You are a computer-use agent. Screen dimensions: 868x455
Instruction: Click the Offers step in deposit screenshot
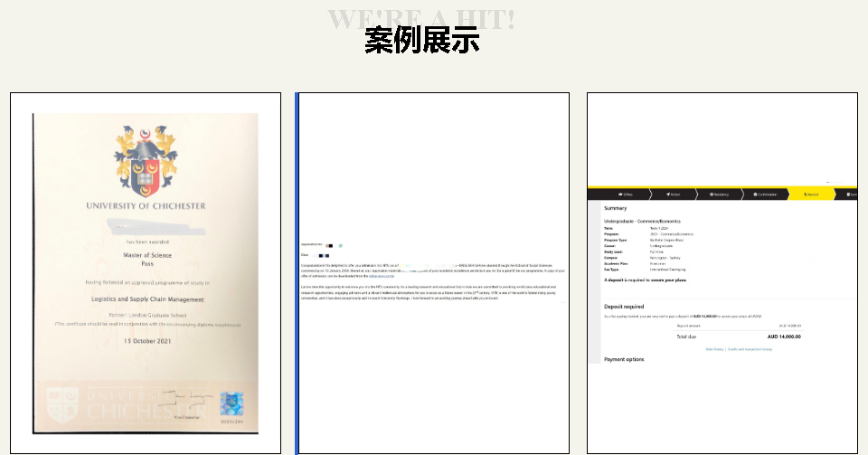coord(626,194)
